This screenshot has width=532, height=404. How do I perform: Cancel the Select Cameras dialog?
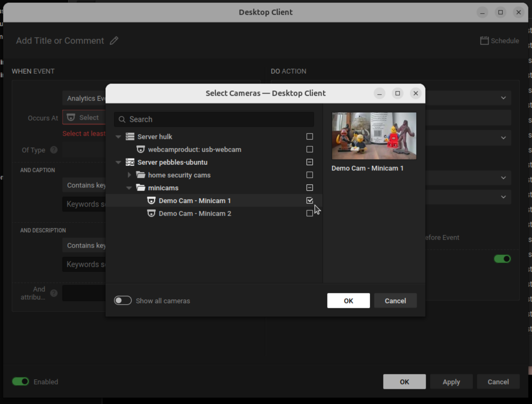click(395, 301)
